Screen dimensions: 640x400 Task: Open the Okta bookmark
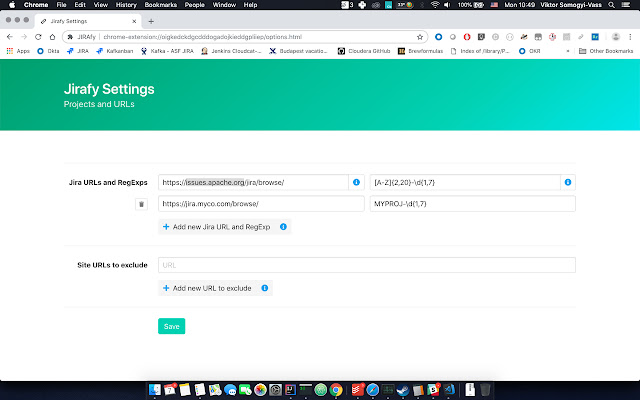coord(48,51)
